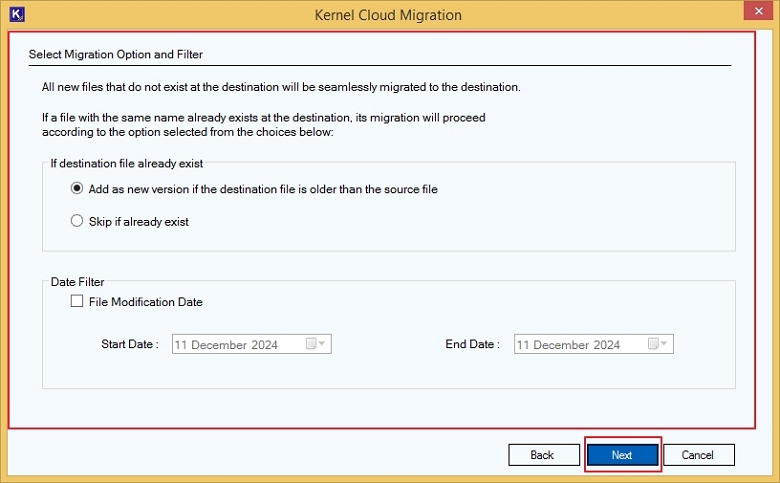Click the 'Start Date :' label
This screenshot has width=780, height=483.
pos(130,344)
